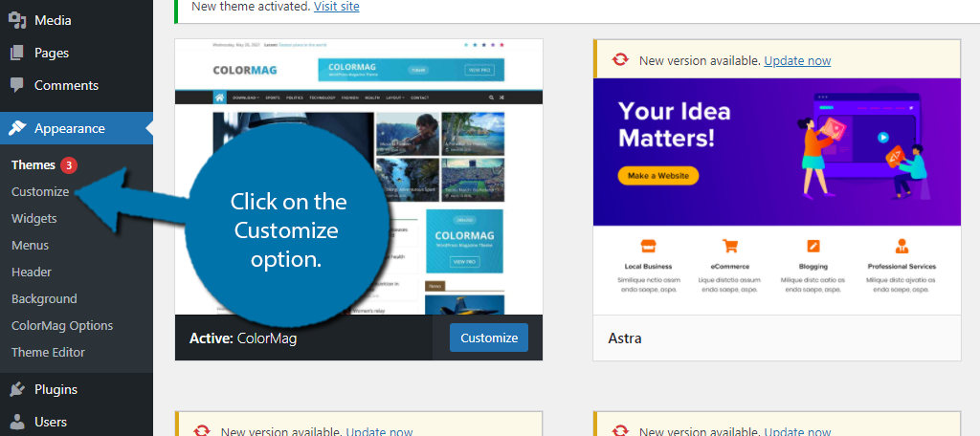The width and height of the screenshot is (980, 436).
Task: Click the Blogging pencil icon
Action: point(813,246)
